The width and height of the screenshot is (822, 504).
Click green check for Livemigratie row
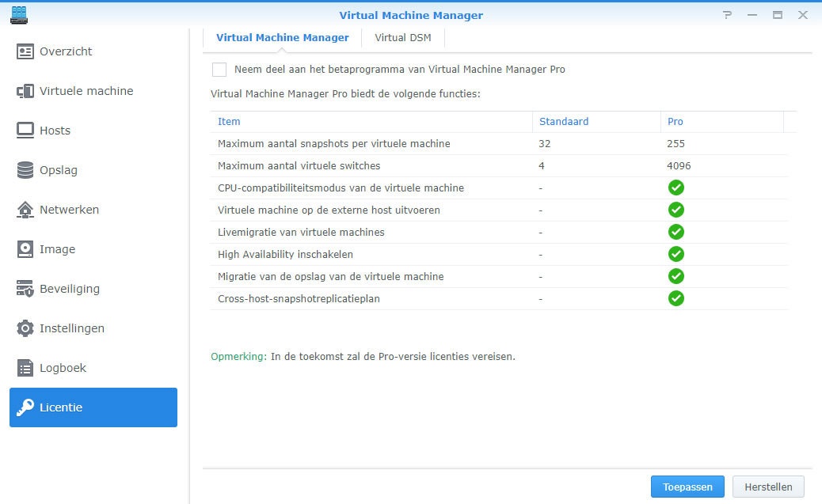point(676,232)
